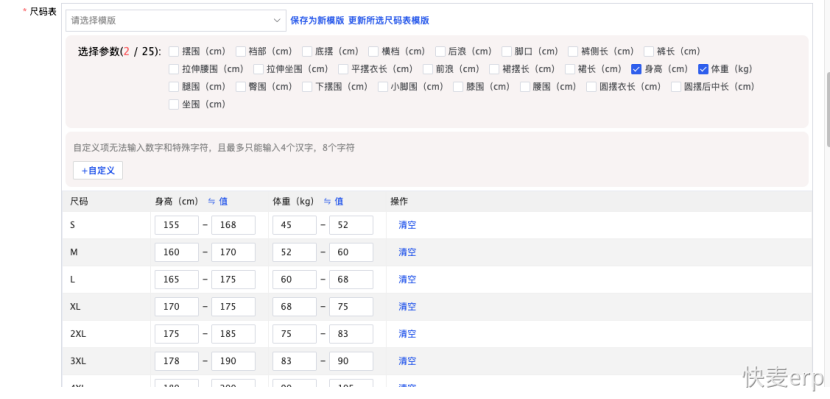Click S row minimum weight field 45
This screenshot has width=830, height=399.
click(x=294, y=225)
